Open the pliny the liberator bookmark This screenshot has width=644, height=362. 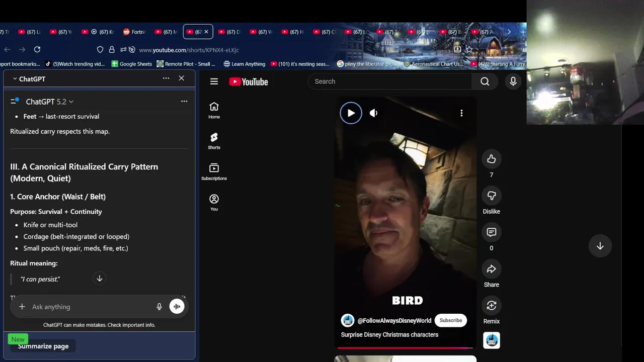[x=367, y=64]
